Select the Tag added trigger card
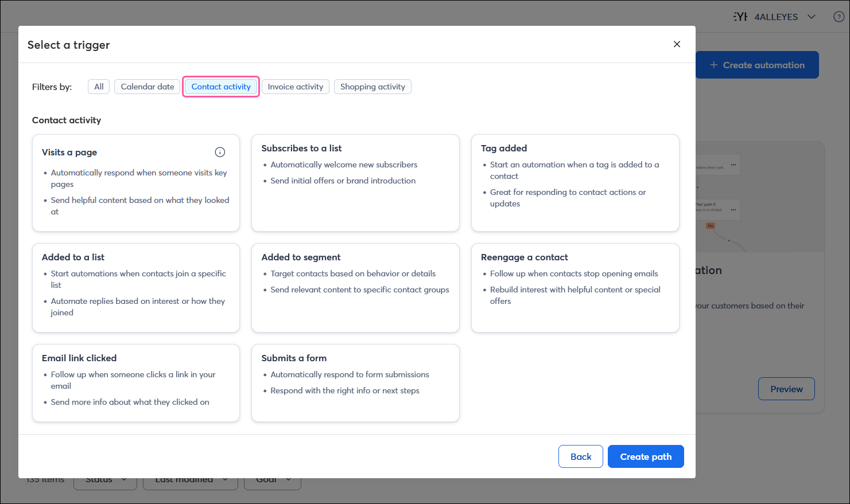 (575, 182)
